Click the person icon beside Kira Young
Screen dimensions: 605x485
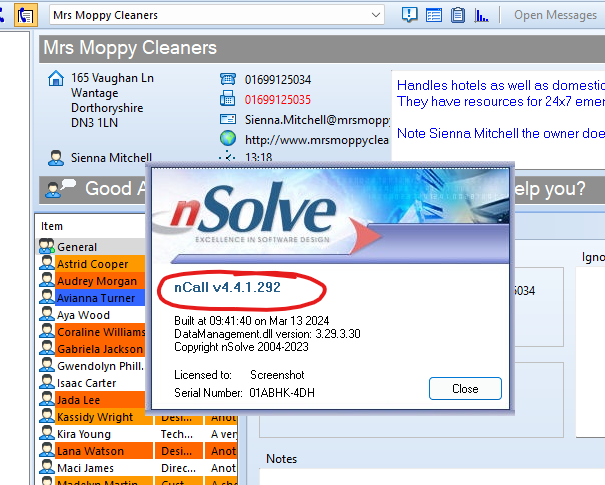click(x=47, y=433)
